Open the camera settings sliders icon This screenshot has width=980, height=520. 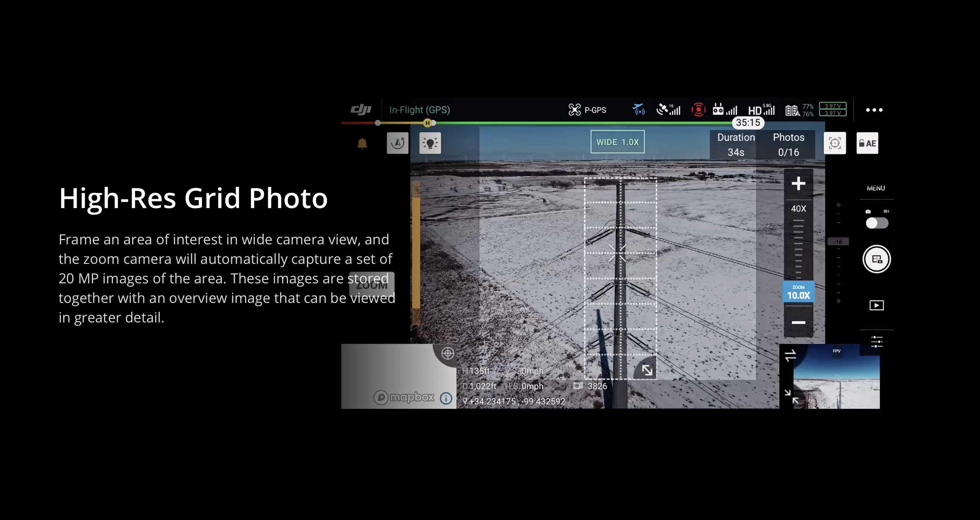(x=877, y=342)
